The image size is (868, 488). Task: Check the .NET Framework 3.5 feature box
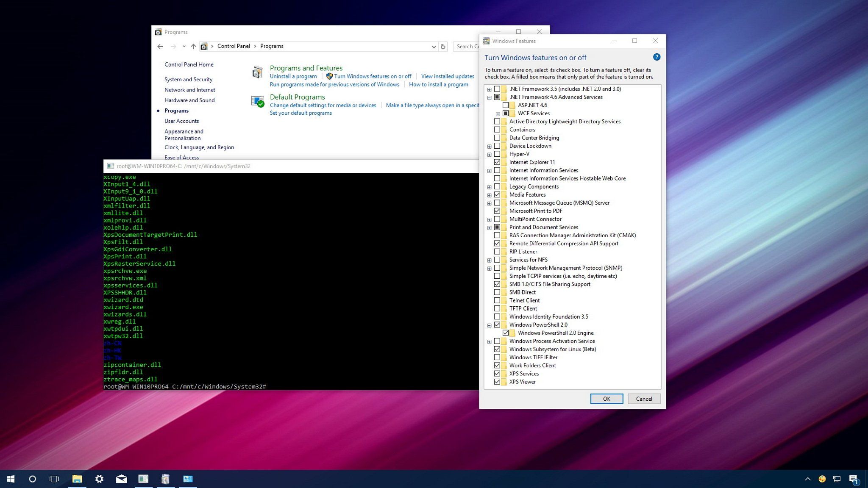click(497, 89)
